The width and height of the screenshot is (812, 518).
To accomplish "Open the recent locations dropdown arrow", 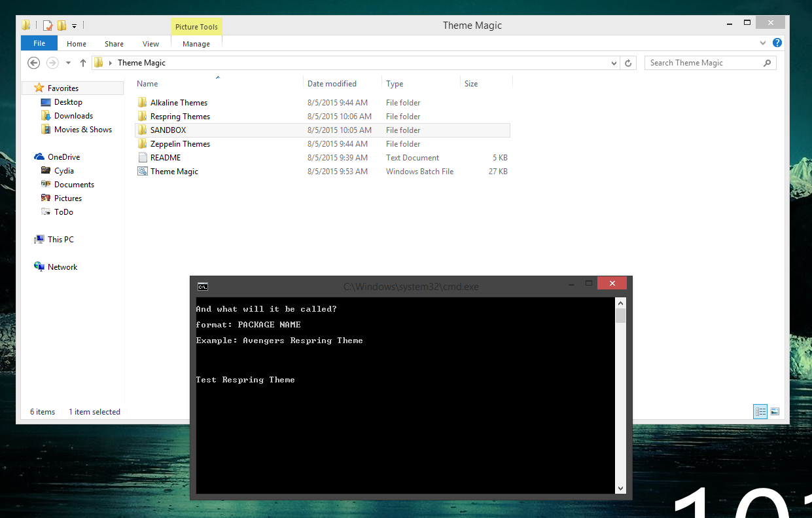I will pyautogui.click(x=68, y=64).
